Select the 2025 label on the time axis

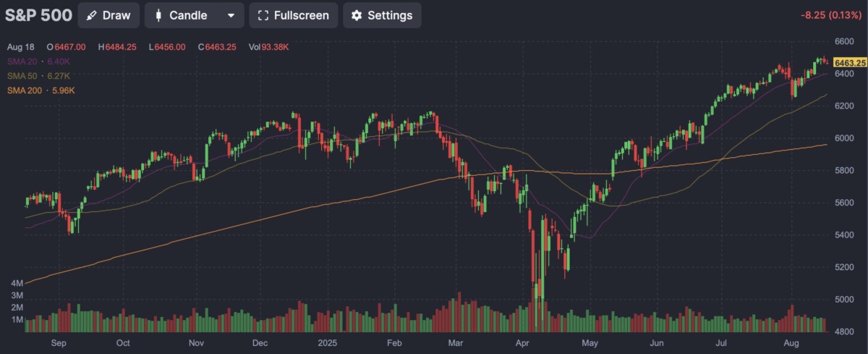329,343
